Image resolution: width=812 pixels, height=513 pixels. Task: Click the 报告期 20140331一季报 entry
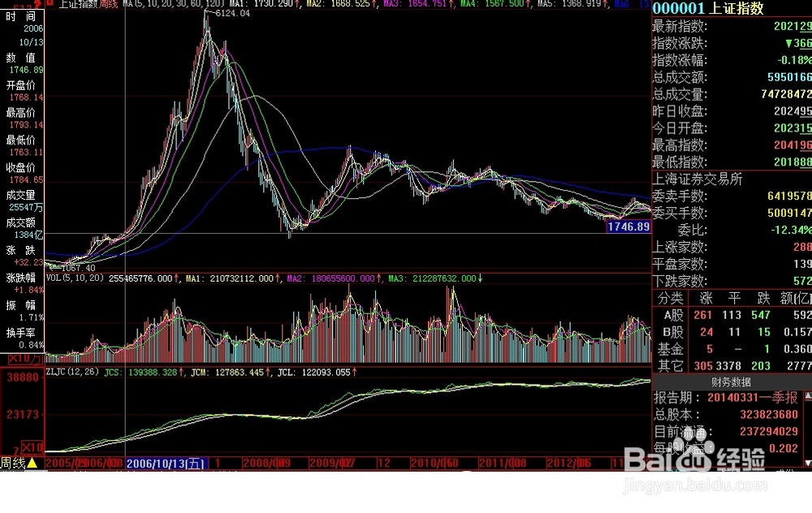point(725,398)
